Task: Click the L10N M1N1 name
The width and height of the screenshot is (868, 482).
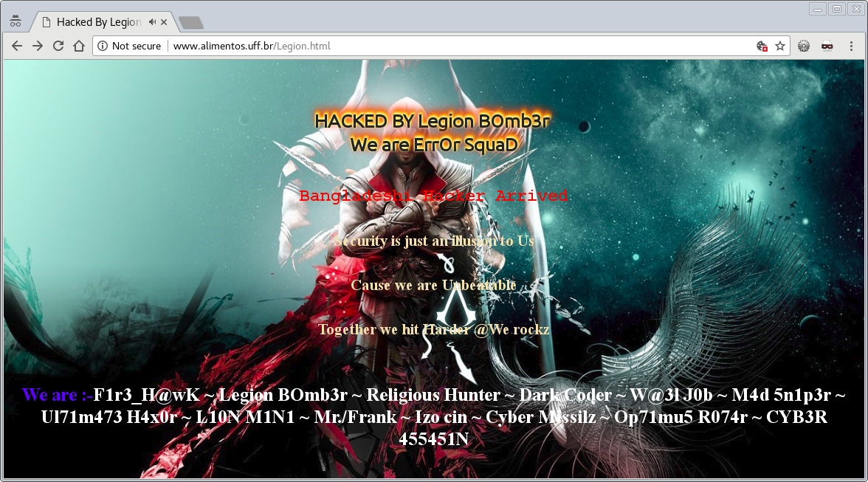Action: coord(245,417)
